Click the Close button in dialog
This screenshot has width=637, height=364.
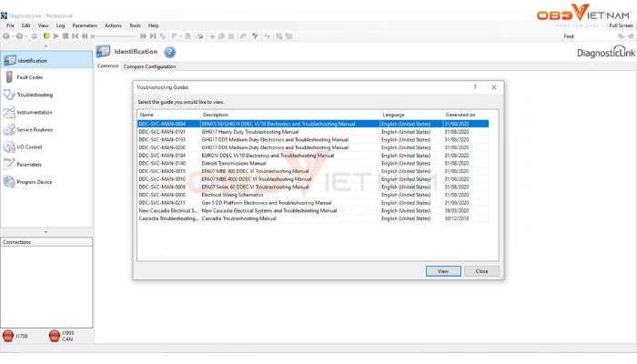coord(481,271)
